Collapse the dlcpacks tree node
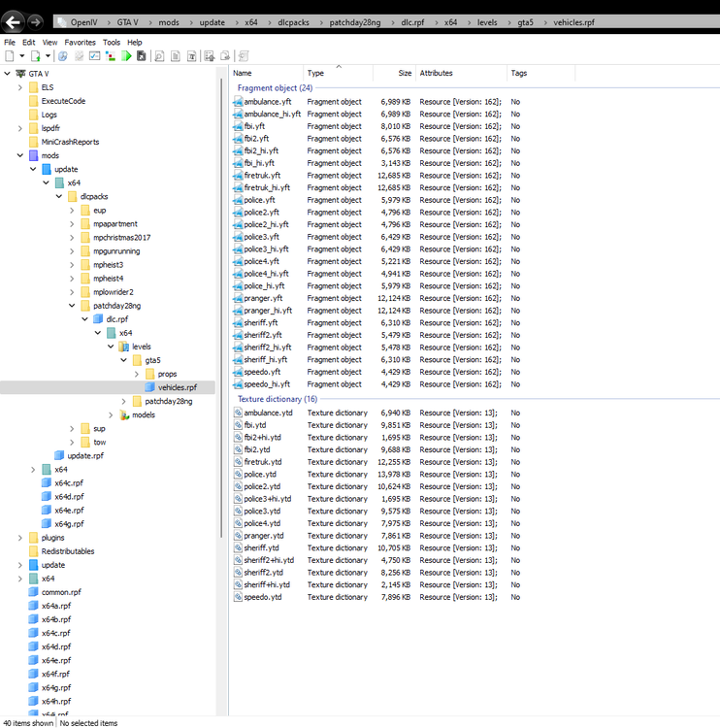The width and height of the screenshot is (720, 728). tap(59, 196)
